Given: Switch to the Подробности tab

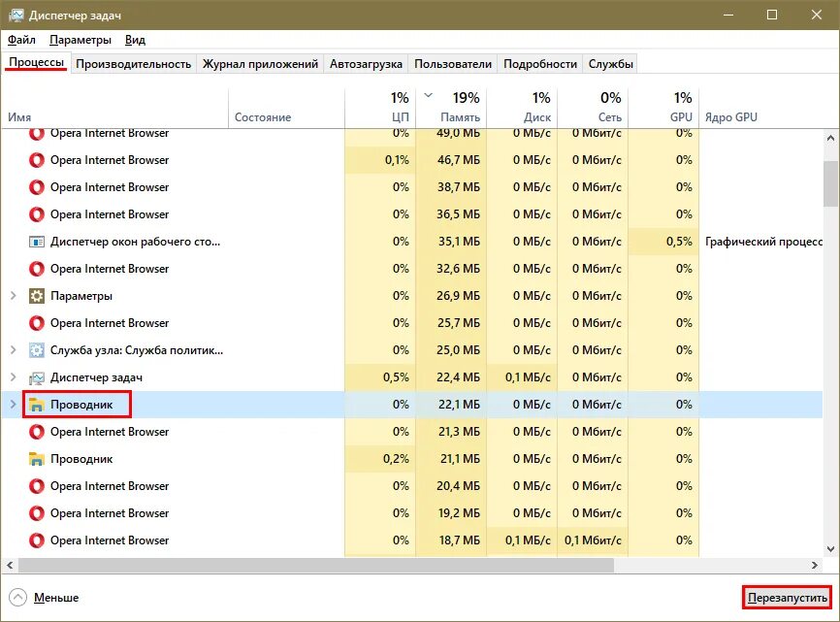Looking at the screenshot, I should point(540,64).
